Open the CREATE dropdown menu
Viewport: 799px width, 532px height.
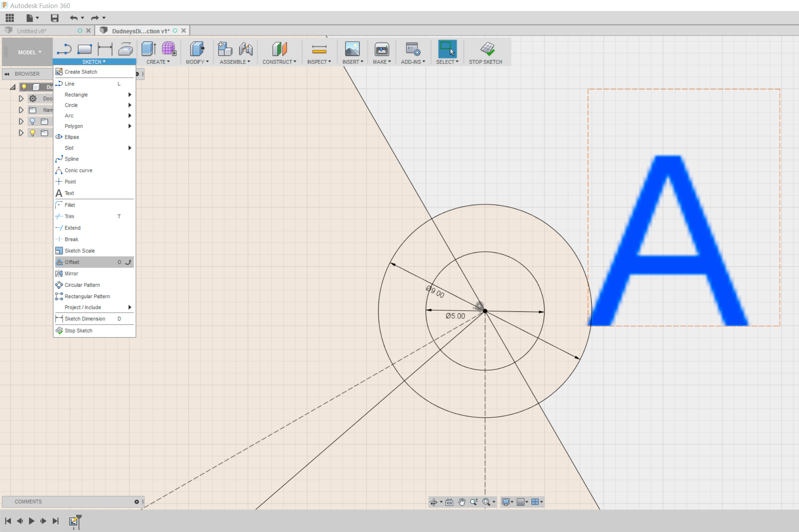click(158, 62)
